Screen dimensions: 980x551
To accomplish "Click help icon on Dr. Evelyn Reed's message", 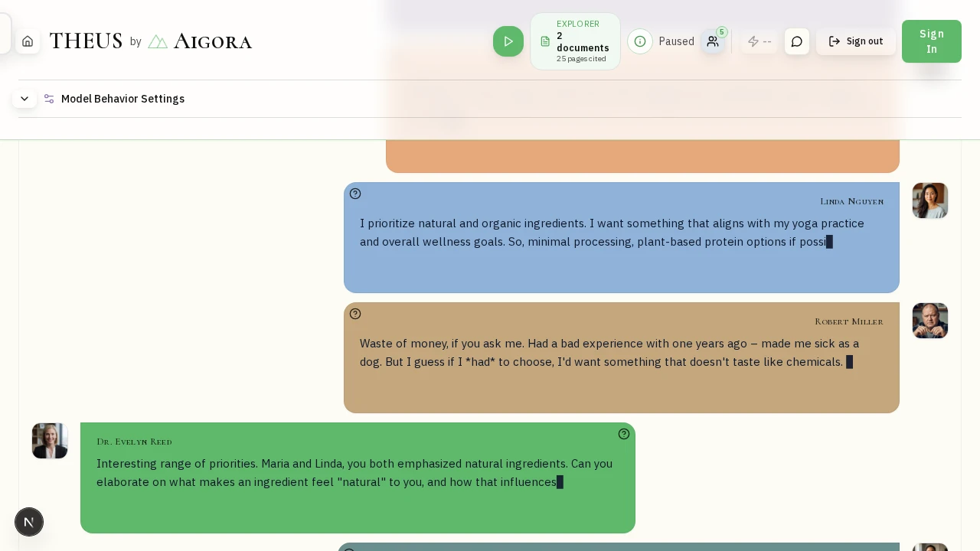I will click(x=624, y=434).
